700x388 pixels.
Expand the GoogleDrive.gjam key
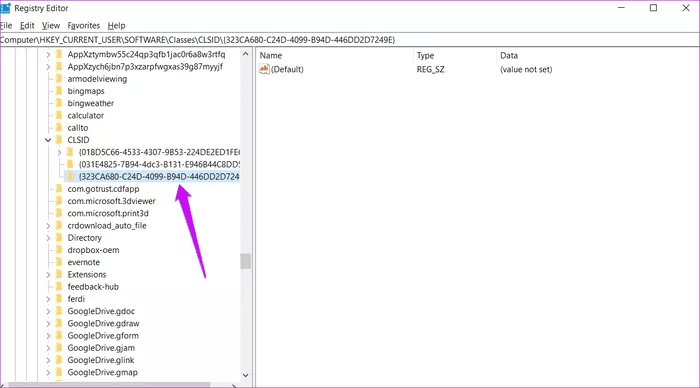(48, 348)
